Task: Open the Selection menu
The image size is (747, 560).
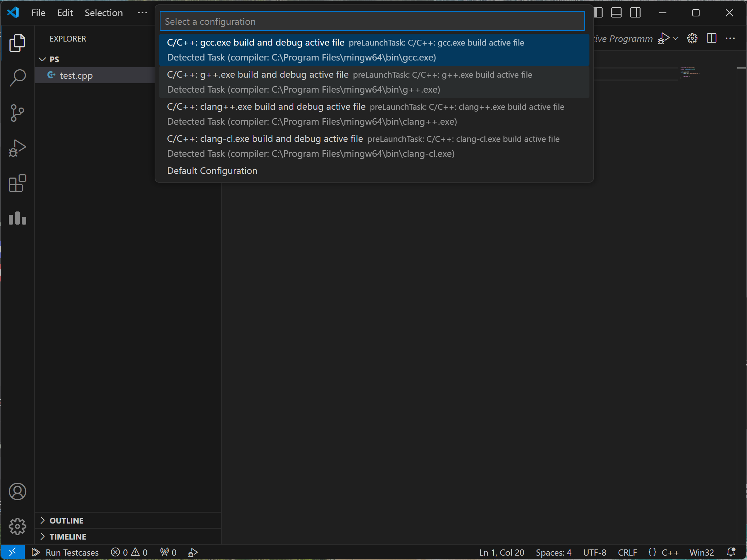Action: [104, 13]
